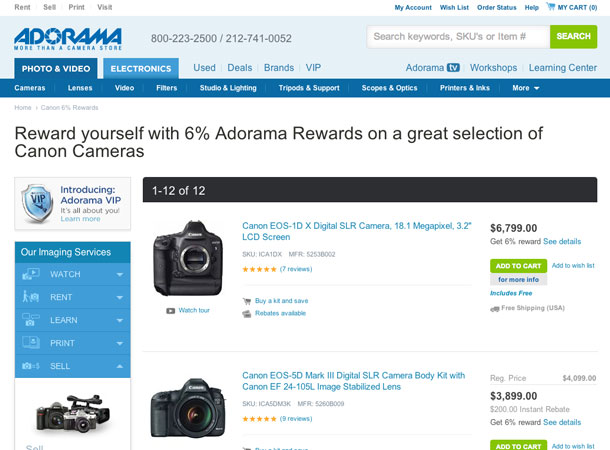Open Canon EOS-5D Mark III product title
The width and height of the screenshot is (610, 450).
click(x=354, y=381)
